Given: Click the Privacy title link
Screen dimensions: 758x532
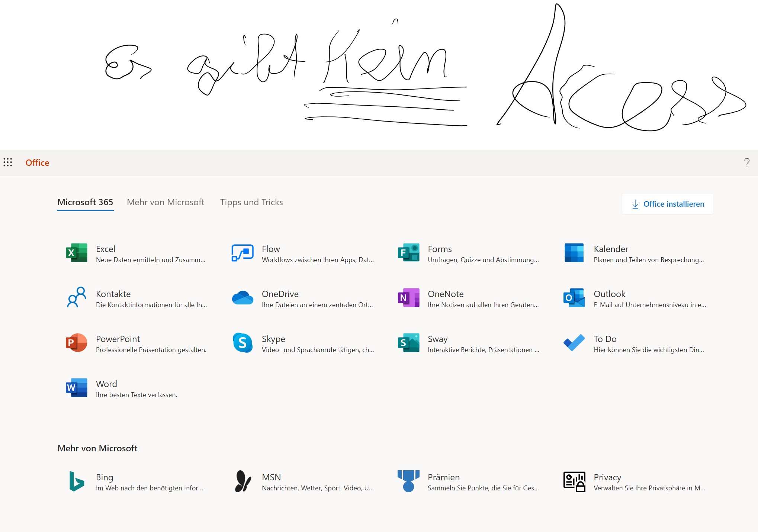Looking at the screenshot, I should click(x=607, y=477).
